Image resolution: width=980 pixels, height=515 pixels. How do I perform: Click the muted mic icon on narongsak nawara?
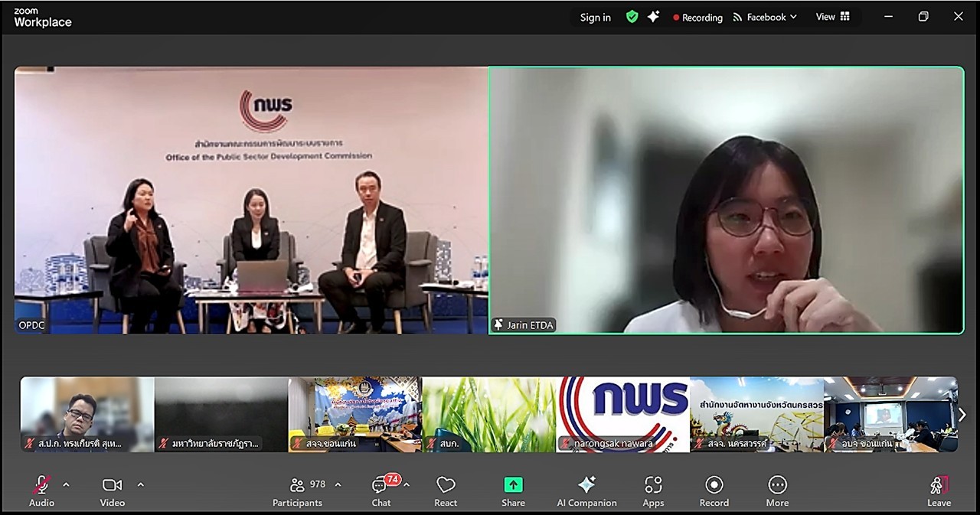566,444
